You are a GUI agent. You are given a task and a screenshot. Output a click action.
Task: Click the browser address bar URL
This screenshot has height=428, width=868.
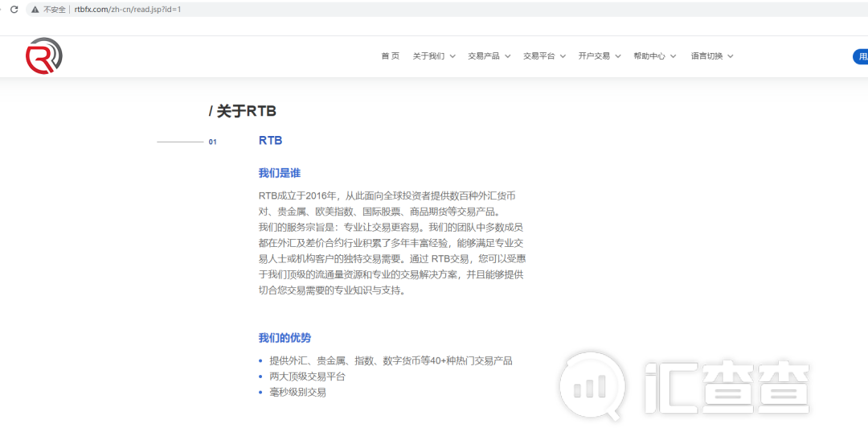128,10
